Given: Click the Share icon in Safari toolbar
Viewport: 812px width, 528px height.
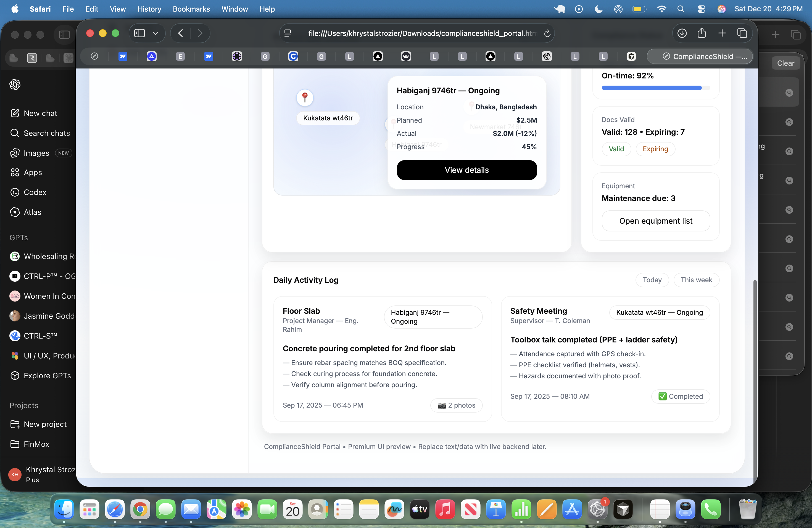Looking at the screenshot, I should pyautogui.click(x=702, y=33).
